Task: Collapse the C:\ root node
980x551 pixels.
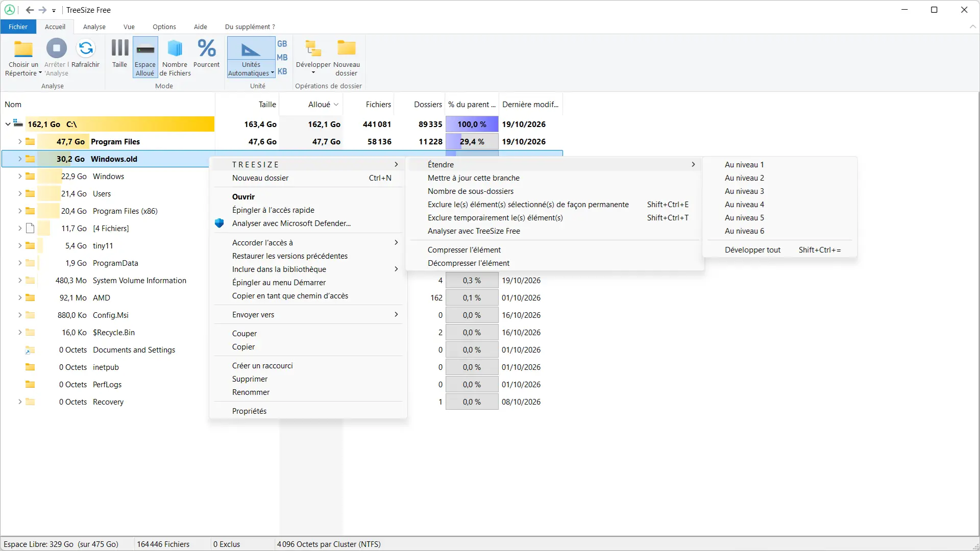Action: 8,124
